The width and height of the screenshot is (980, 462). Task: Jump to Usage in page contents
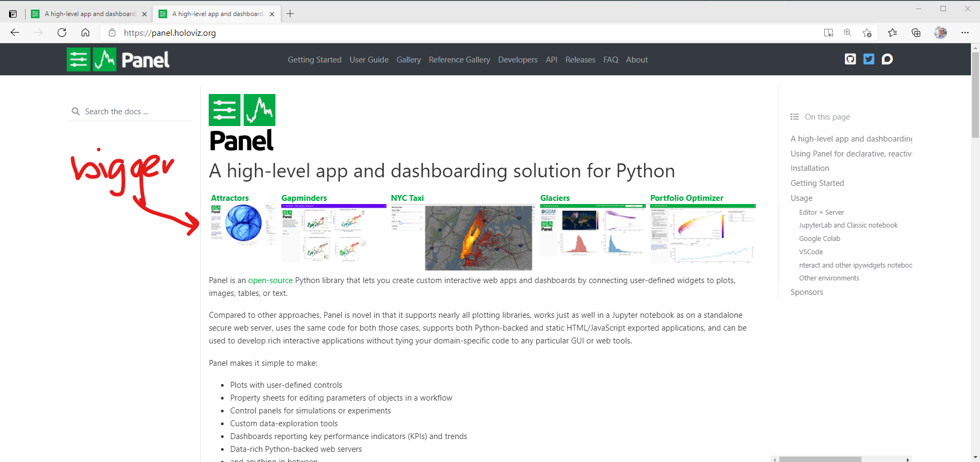(801, 198)
